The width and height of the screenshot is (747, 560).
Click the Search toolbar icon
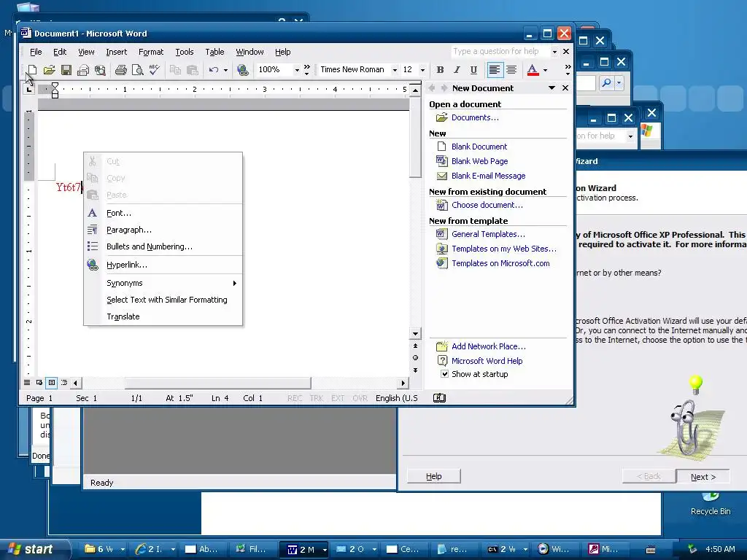click(x=100, y=70)
